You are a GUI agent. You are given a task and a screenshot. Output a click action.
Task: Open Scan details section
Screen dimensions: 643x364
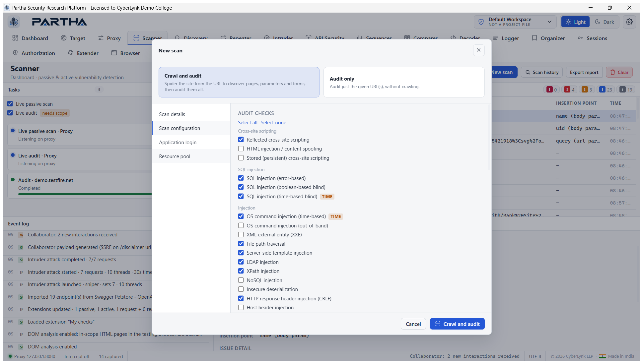[x=191, y=114]
